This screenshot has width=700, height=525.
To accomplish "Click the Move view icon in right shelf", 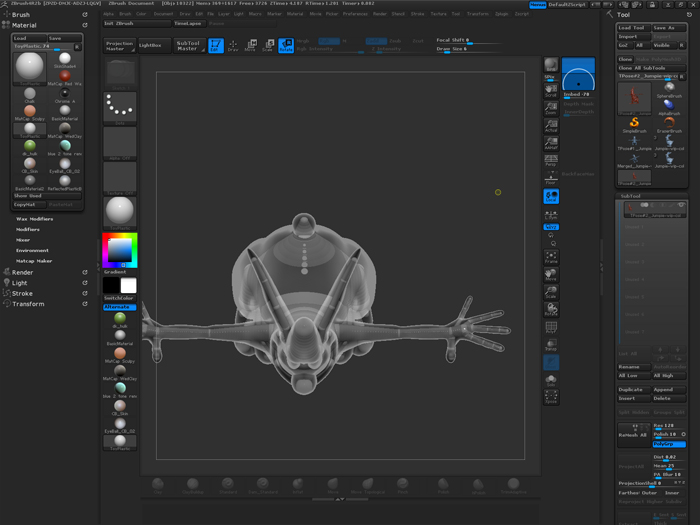I will [551, 275].
